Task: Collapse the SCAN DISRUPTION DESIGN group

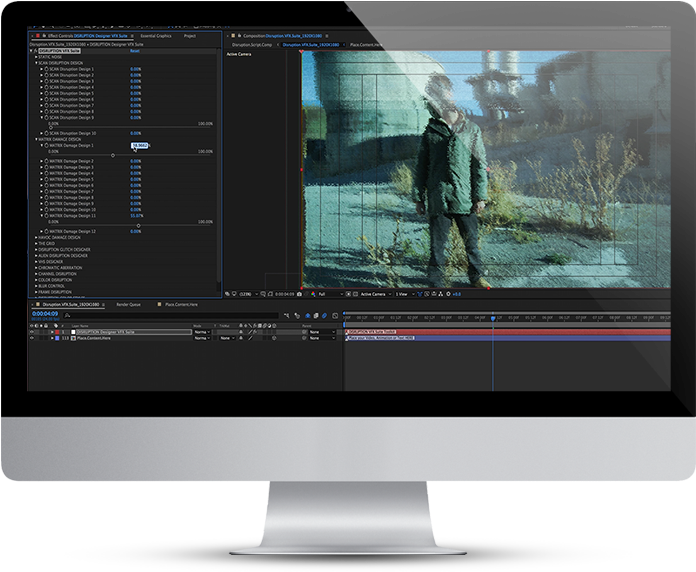Action: click(x=37, y=63)
